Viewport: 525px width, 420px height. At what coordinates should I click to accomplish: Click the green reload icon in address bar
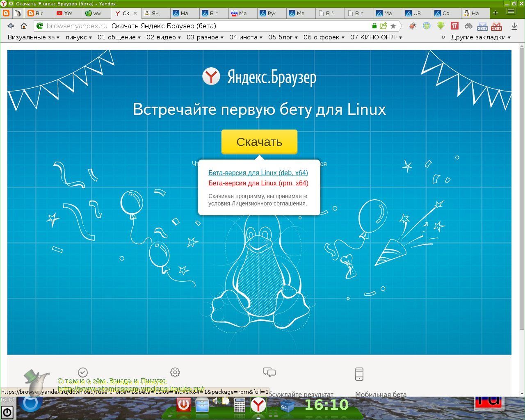coord(40,26)
